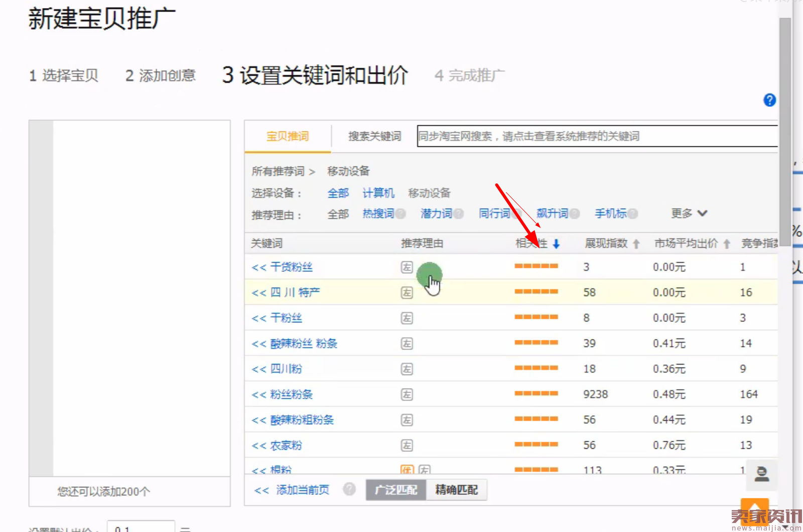The width and height of the screenshot is (803, 532).
Task: Go to step 2 添加创意
Action: (160, 76)
